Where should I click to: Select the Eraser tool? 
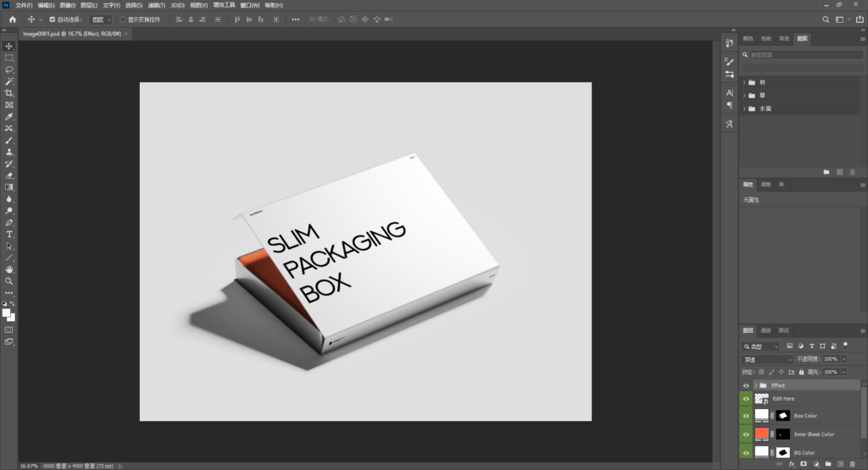[x=8, y=175]
